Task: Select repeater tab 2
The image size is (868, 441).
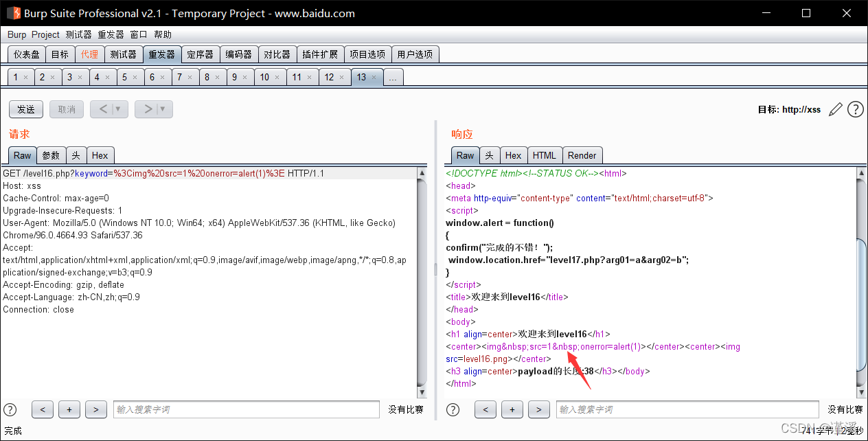Action: 47,77
